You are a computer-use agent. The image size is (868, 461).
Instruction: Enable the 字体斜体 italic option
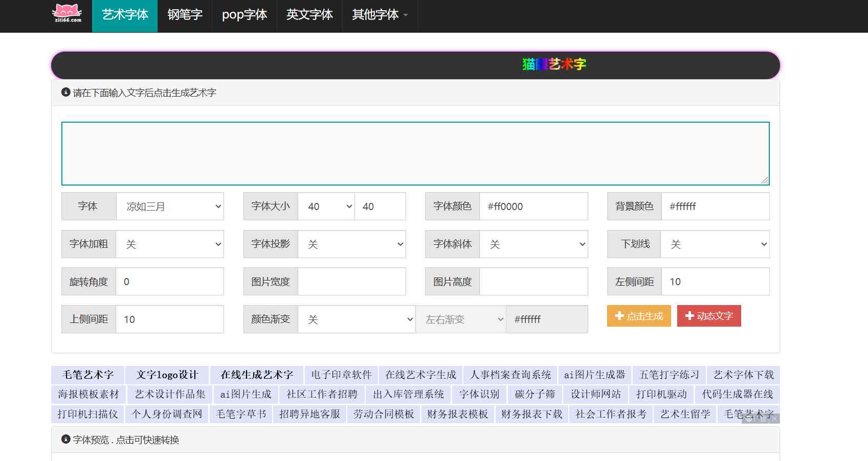pyautogui.click(x=533, y=244)
